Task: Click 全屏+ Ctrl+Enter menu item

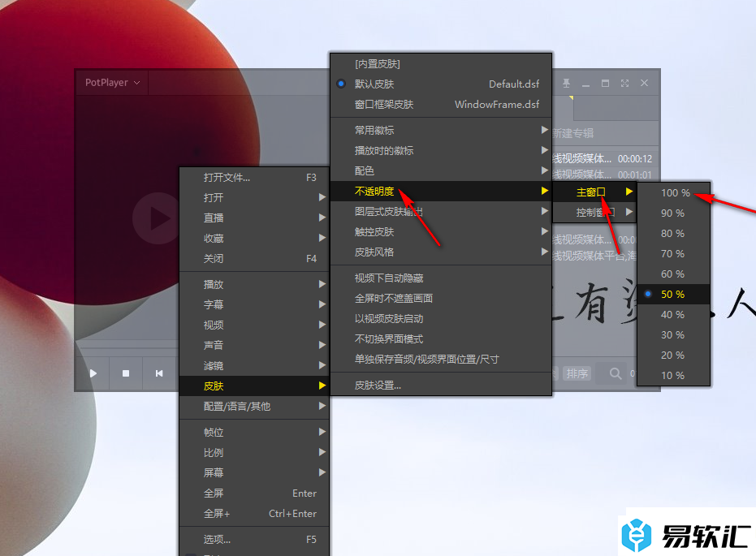Action: (x=254, y=513)
